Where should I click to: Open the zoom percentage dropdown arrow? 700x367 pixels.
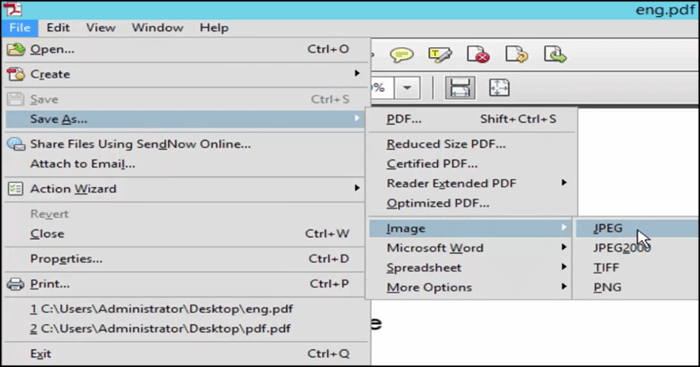click(407, 88)
